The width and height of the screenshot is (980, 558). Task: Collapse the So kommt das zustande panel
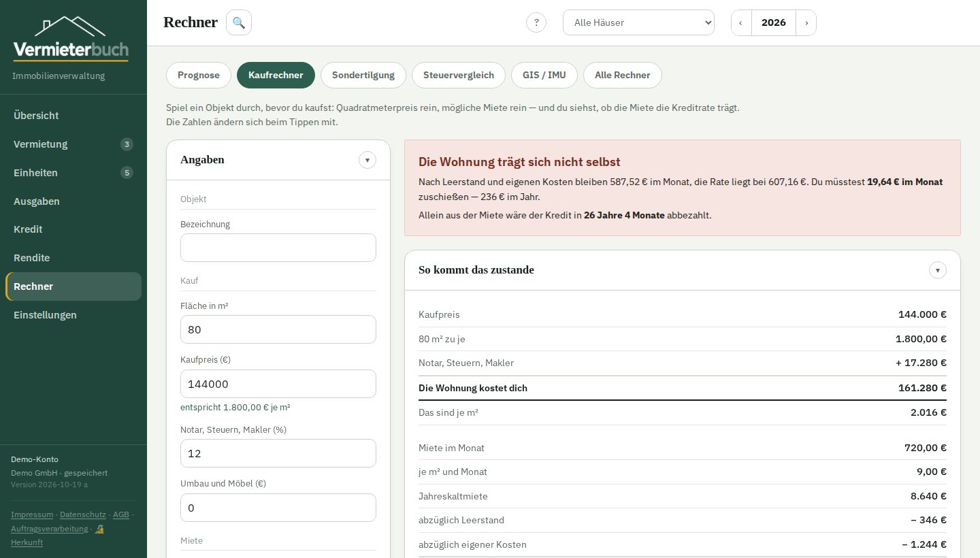click(x=938, y=270)
